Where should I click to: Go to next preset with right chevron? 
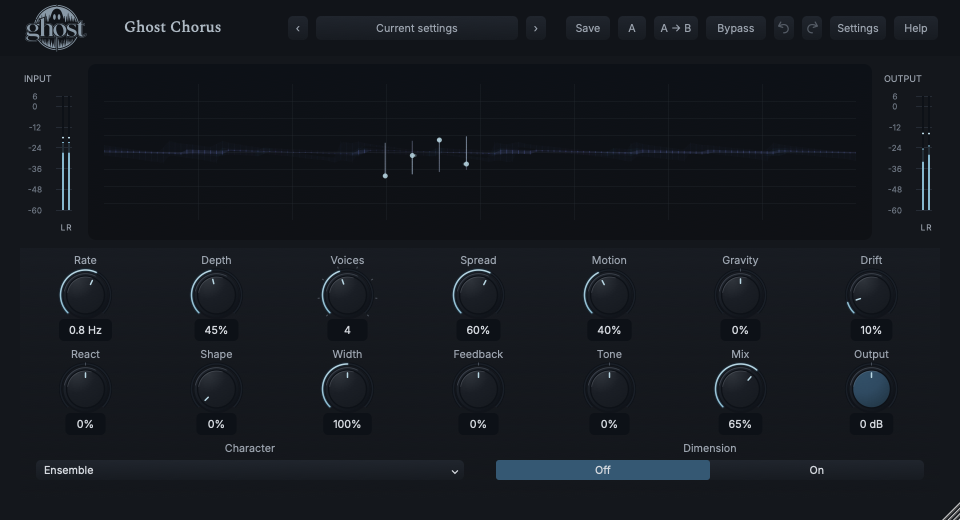pyautogui.click(x=536, y=28)
